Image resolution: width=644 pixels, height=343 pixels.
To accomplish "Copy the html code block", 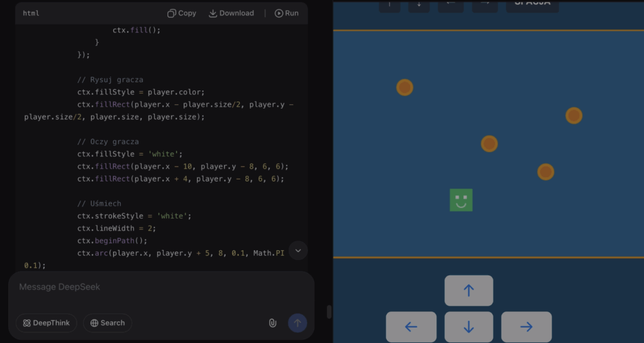I will [x=182, y=13].
